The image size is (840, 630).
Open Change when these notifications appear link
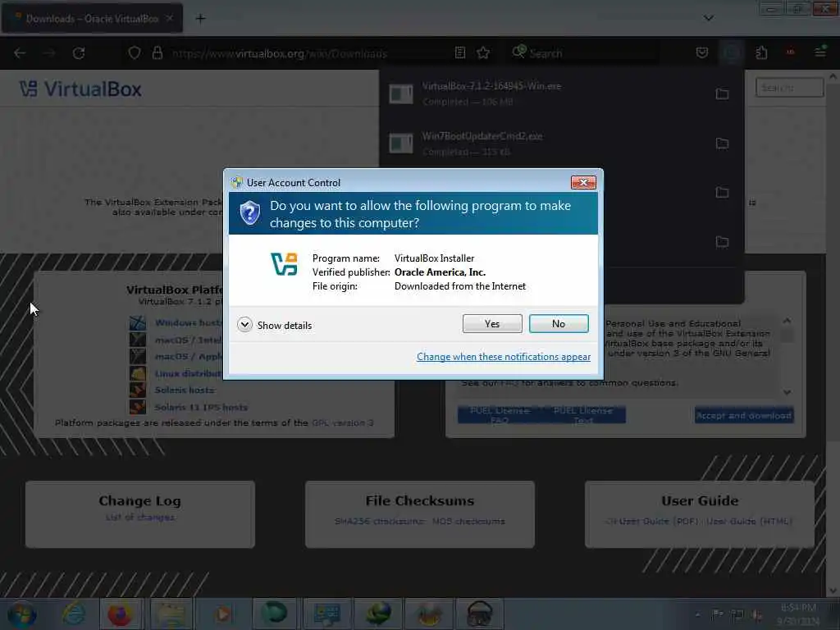(x=504, y=357)
